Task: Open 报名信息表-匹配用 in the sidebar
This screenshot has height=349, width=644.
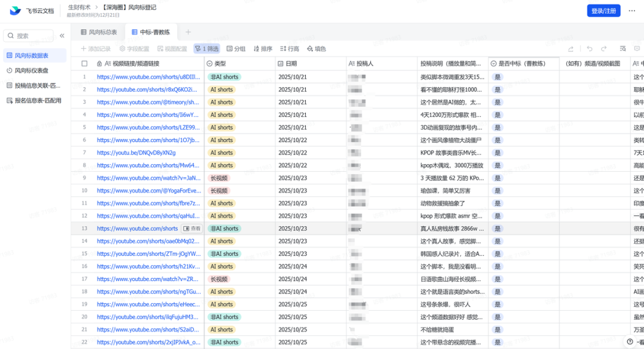Action: (34, 100)
